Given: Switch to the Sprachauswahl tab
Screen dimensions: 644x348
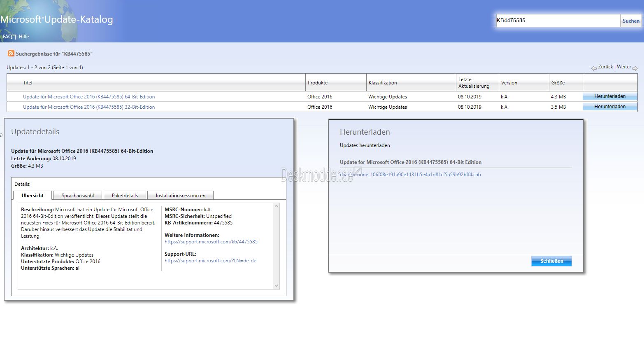Looking at the screenshot, I should pyautogui.click(x=78, y=196).
